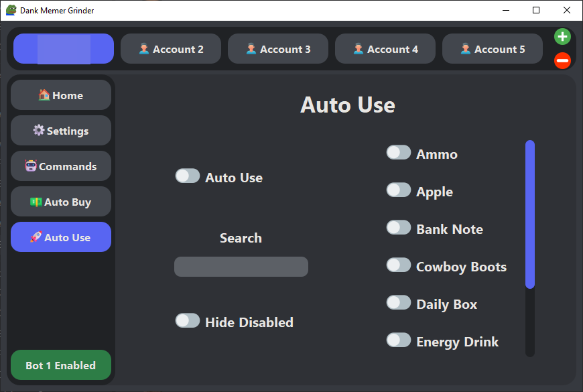Image resolution: width=583 pixels, height=392 pixels.
Task: Toggle the Daily Box switch
Action: coord(399,303)
